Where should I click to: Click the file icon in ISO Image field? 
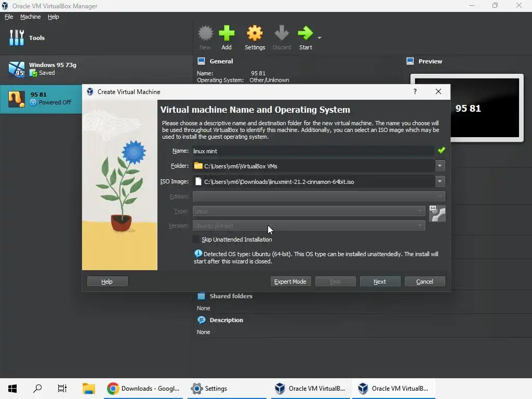point(198,181)
